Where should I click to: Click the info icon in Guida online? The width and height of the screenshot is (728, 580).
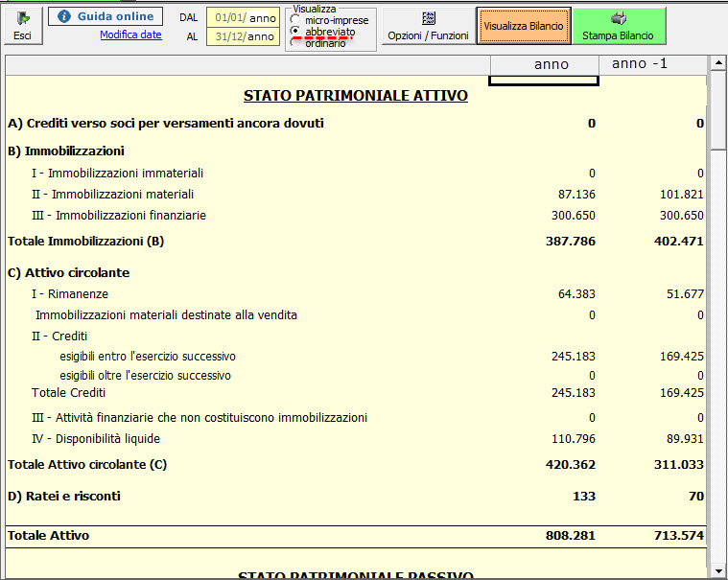point(63,16)
